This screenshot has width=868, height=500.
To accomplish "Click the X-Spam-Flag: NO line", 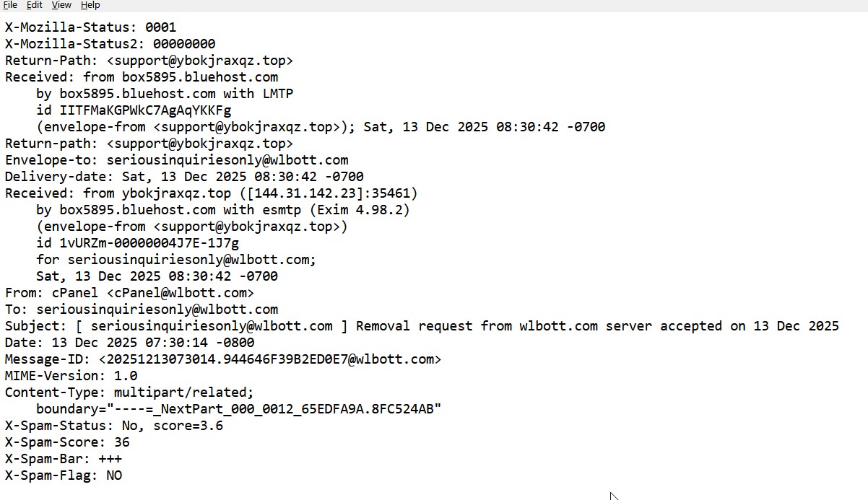I will tap(64, 475).
